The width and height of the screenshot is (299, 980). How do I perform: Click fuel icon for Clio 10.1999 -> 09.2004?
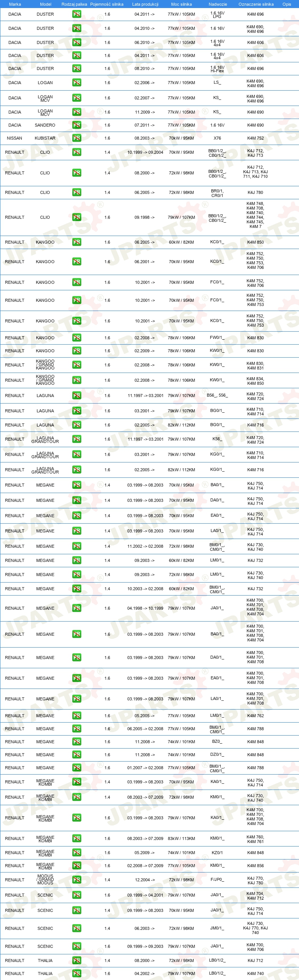pyautogui.click(x=76, y=152)
